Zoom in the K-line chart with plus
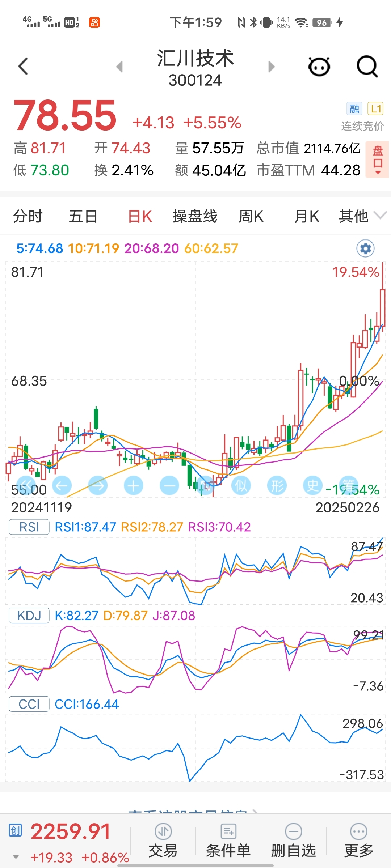The image size is (391, 868). coord(134,486)
